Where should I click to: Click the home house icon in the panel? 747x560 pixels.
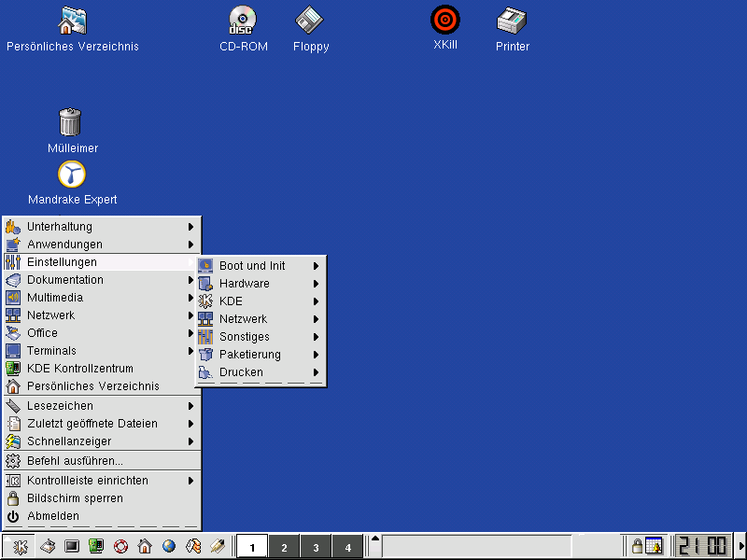(x=145, y=546)
